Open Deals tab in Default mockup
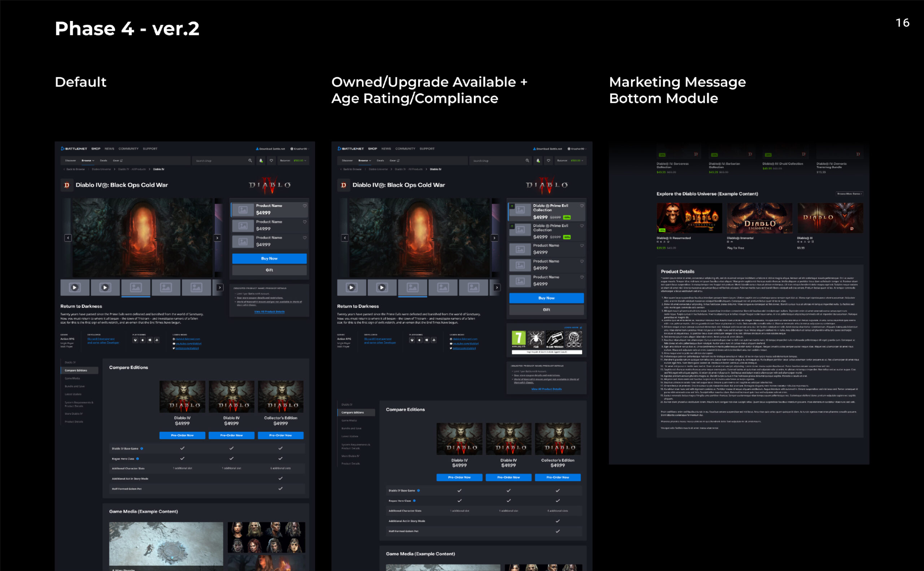Viewport: 924px width, 571px height. [x=104, y=161]
